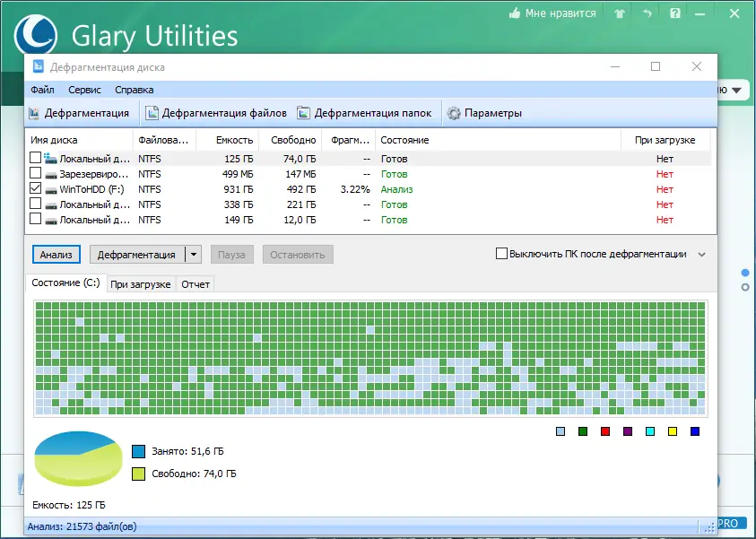
Task: Click the drive icon of the Зарезервиро... volume
Action: coord(50,175)
